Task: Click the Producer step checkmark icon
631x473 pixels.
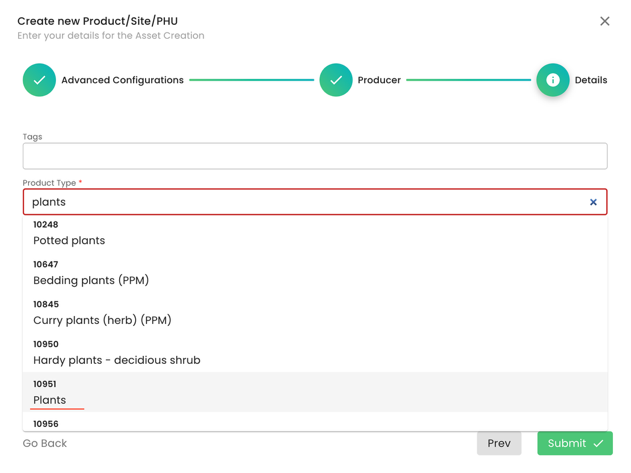Action: [x=336, y=80]
